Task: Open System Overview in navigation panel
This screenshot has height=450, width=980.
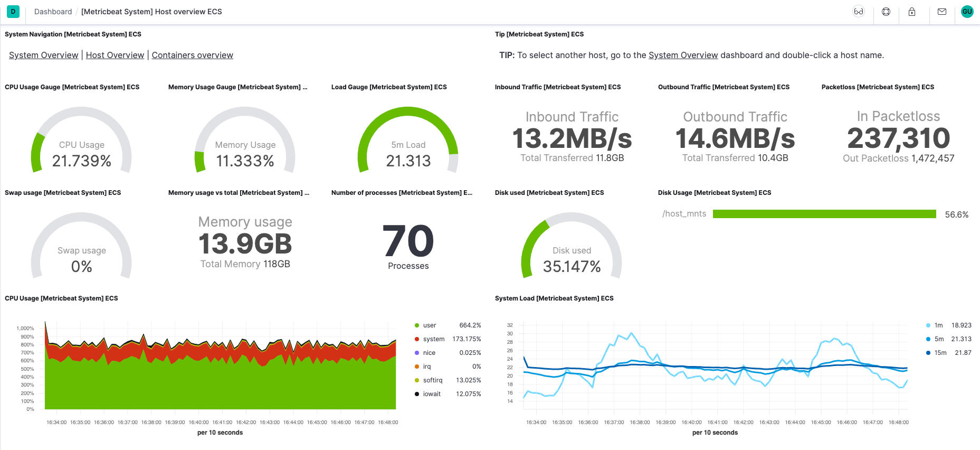Action: (x=43, y=55)
